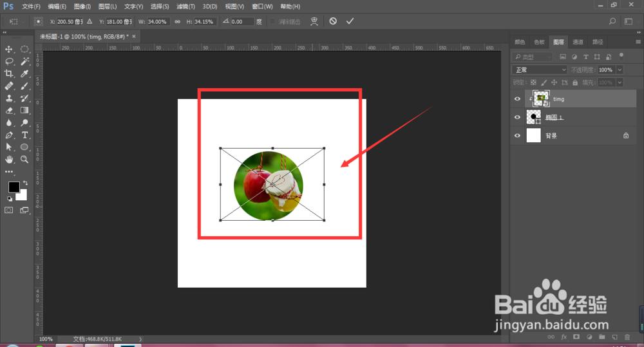This screenshot has height=347, width=644.
Task: Select the Path Selection tool
Action: tap(8, 147)
